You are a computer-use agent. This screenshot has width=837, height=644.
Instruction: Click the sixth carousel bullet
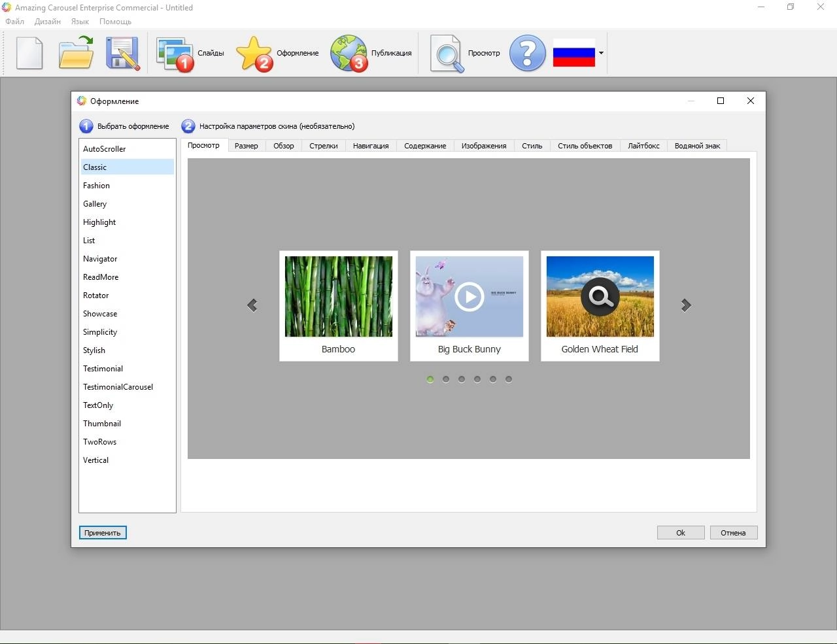coord(509,379)
